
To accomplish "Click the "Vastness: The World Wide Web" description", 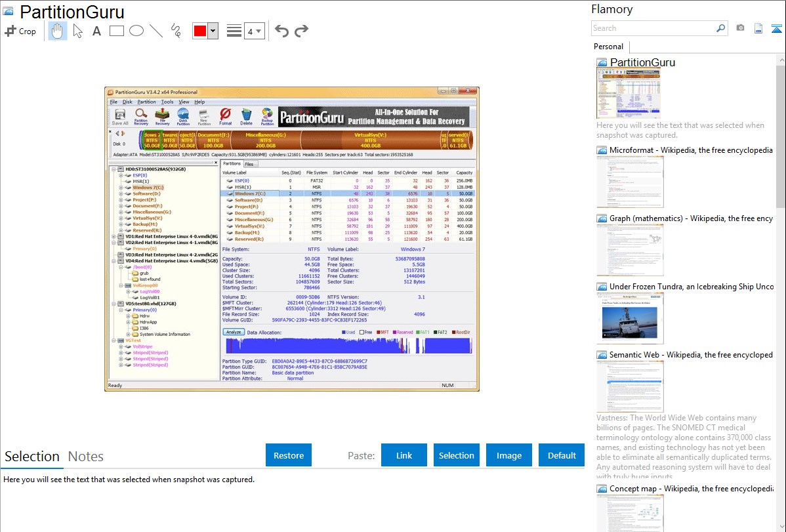I will (684, 447).
